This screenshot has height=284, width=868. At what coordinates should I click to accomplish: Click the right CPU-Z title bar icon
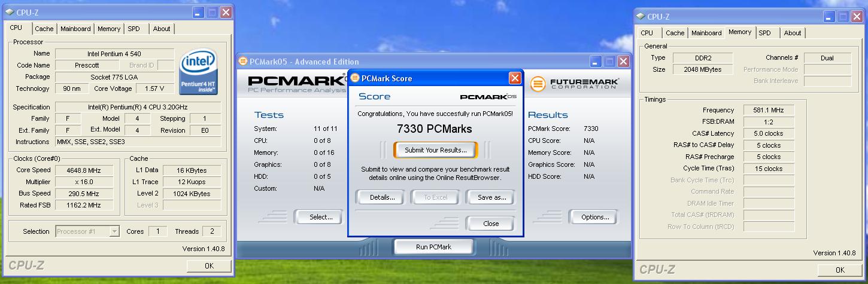[641, 17]
